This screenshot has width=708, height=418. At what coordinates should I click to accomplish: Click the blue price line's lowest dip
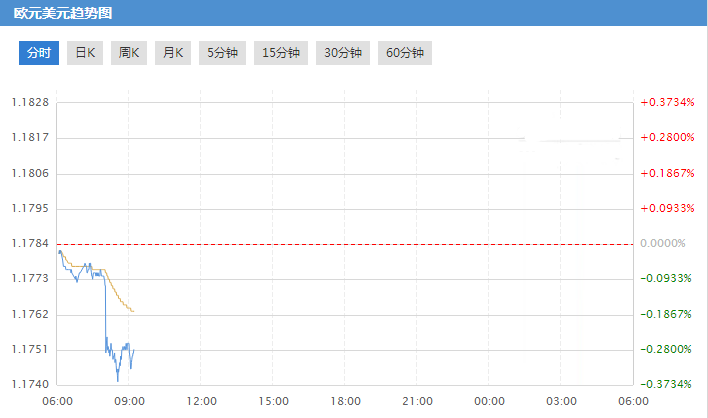118,380
